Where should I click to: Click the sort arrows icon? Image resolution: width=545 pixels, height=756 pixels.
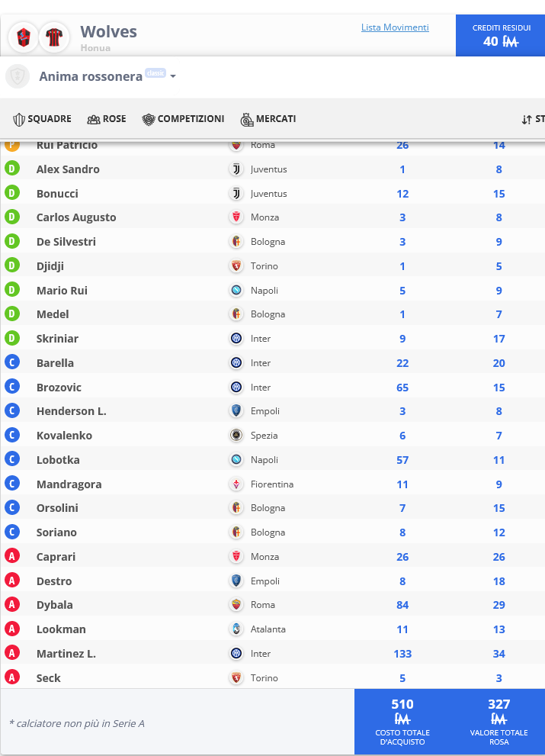coord(527,120)
